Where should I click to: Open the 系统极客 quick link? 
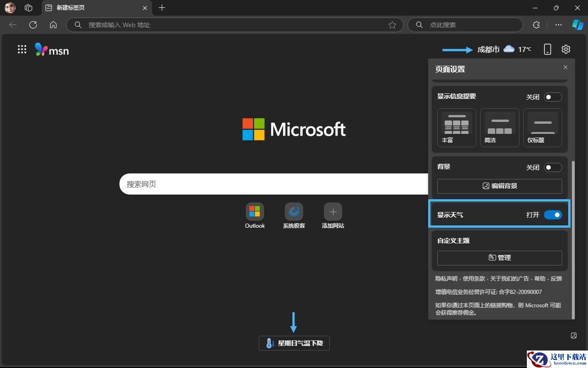tap(294, 216)
